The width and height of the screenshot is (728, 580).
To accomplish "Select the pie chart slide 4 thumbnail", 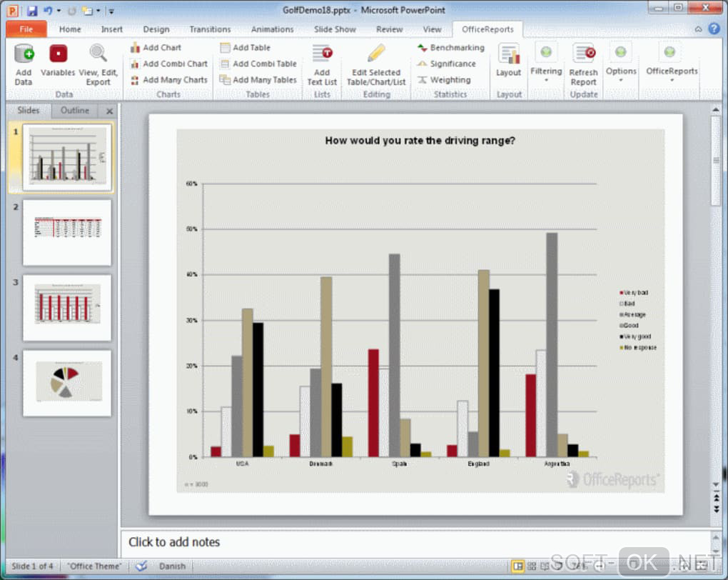I will [67, 383].
